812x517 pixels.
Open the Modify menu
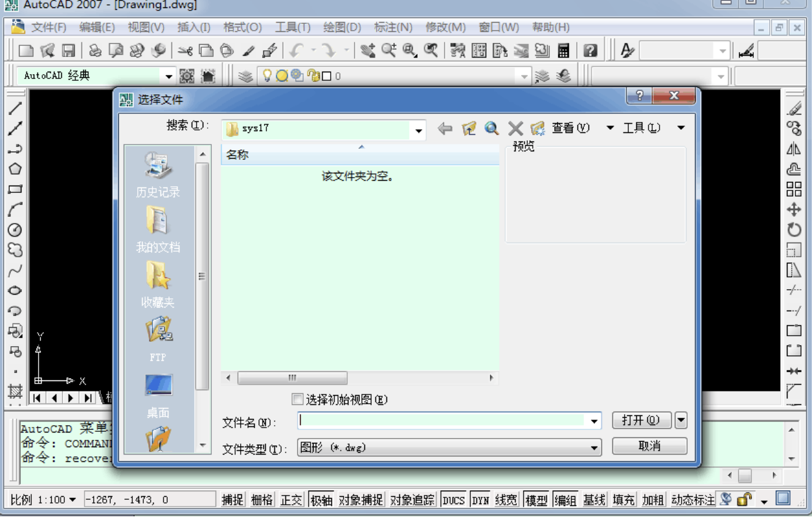click(x=445, y=28)
